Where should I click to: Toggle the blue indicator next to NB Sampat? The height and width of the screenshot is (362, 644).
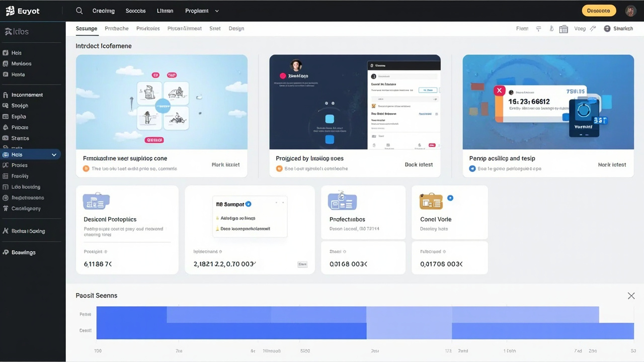[248, 204]
